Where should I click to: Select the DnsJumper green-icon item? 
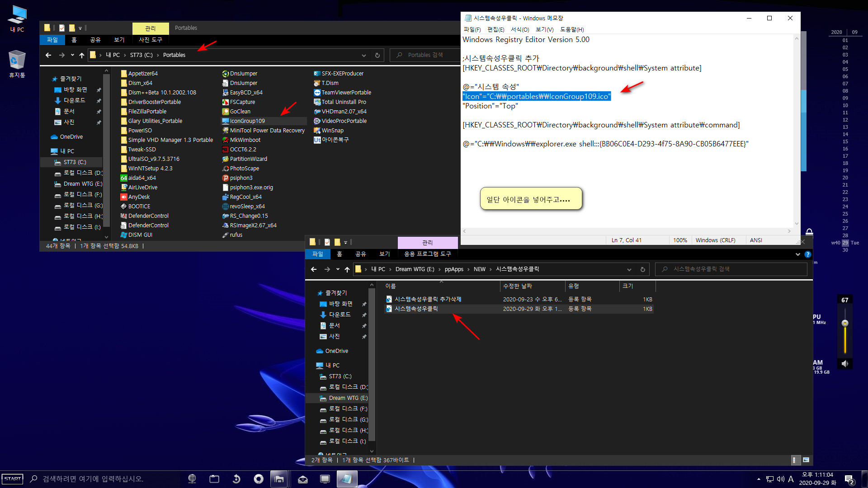(240, 73)
